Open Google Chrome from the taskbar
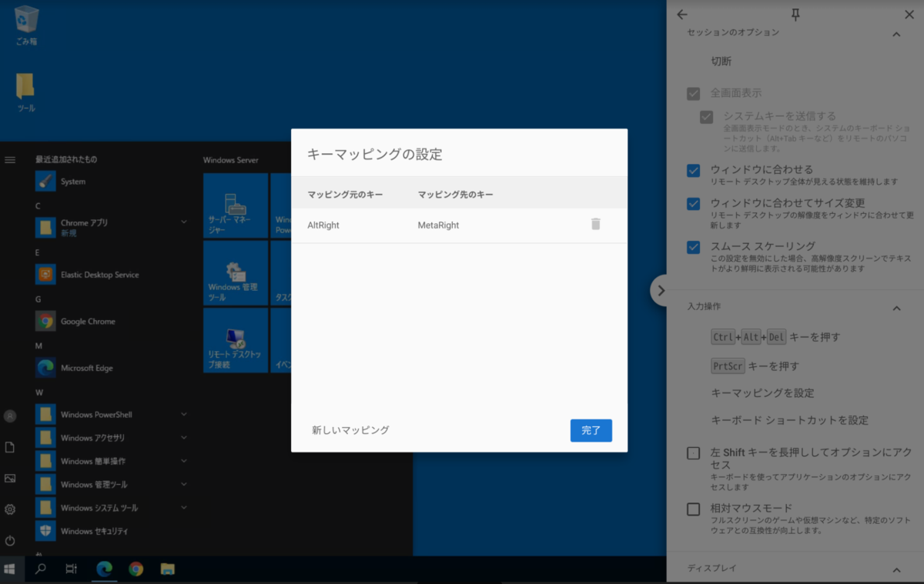 (136, 569)
